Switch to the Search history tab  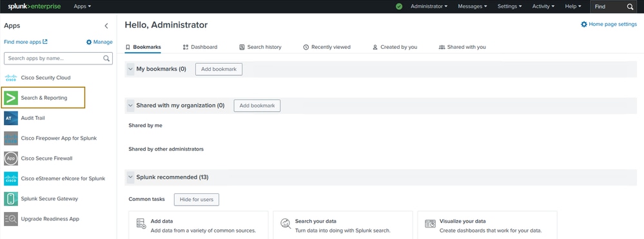(260, 47)
